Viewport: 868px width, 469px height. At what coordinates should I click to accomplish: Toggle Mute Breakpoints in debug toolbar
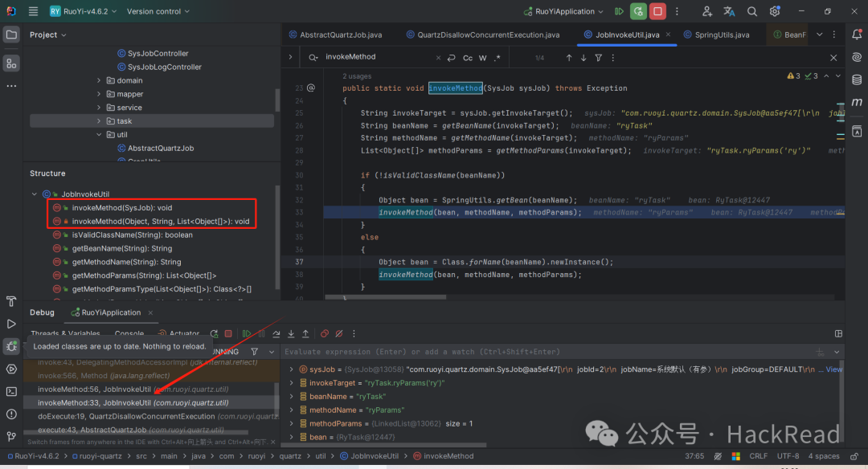tap(339, 333)
